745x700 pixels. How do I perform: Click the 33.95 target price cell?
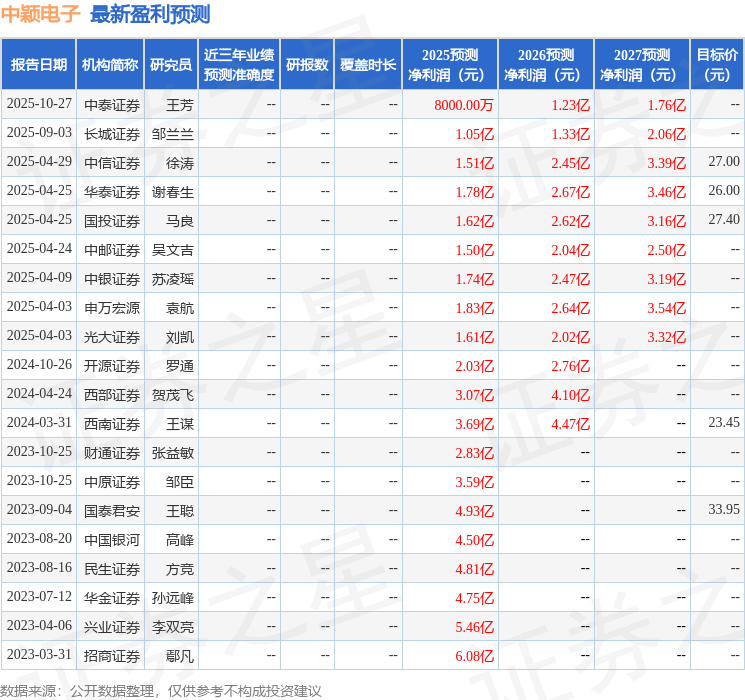pos(723,510)
